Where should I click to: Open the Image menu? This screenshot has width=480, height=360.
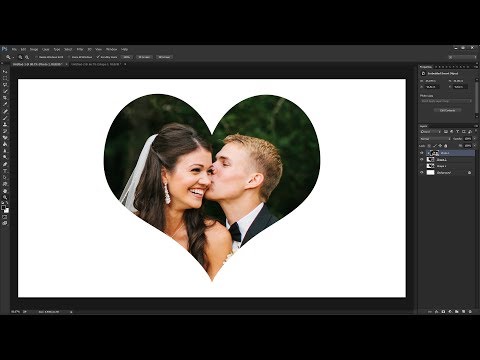click(x=34, y=49)
